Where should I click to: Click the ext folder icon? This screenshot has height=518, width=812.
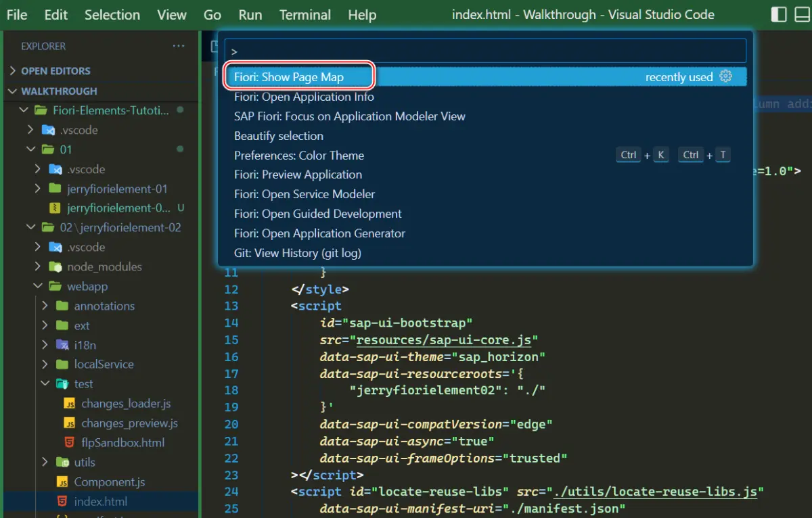pyautogui.click(x=62, y=325)
